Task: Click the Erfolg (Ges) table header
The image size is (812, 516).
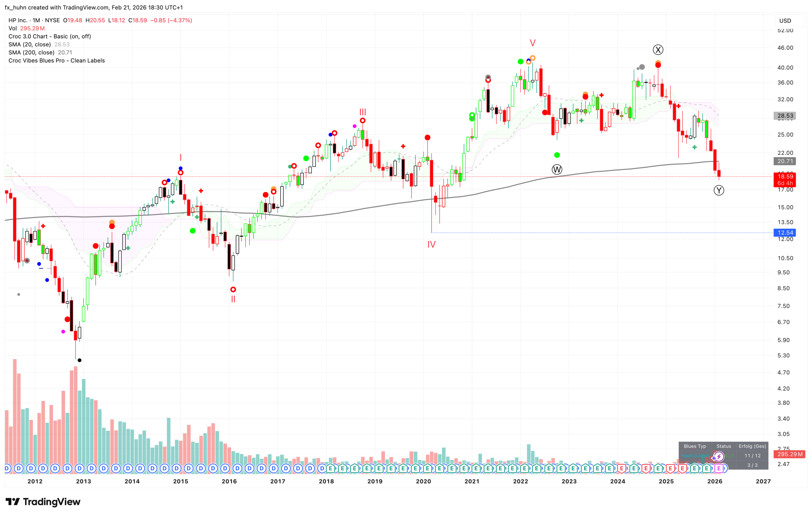Action: [752, 446]
